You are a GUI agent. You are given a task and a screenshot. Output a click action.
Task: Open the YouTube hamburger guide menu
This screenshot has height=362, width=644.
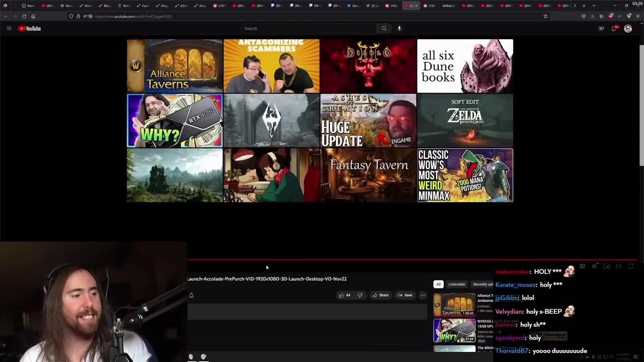point(9,29)
